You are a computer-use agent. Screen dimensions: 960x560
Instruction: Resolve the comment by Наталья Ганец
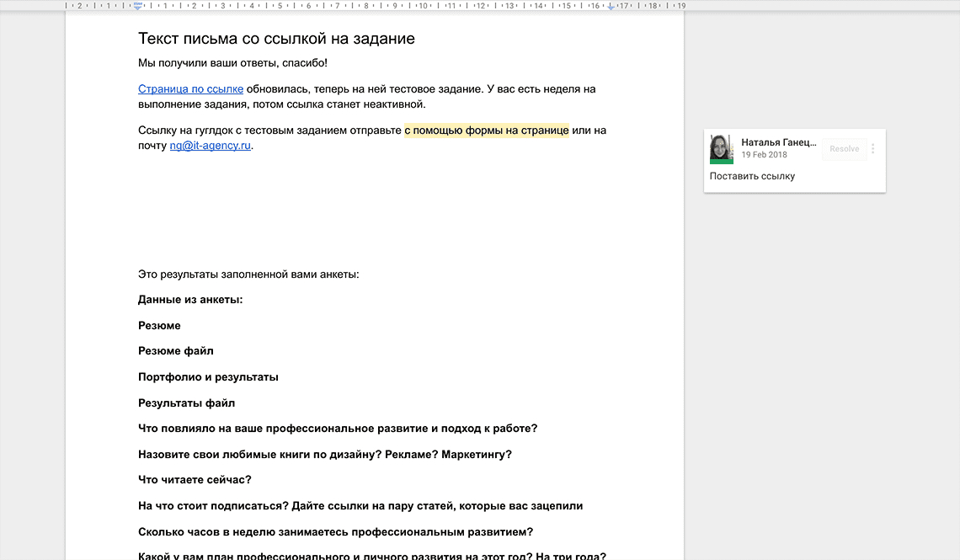point(844,149)
